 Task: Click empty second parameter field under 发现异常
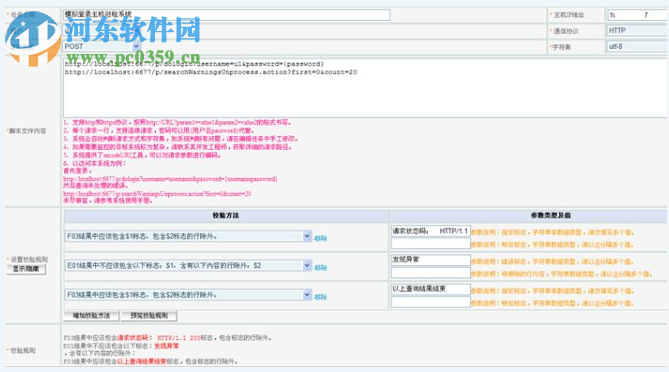pos(430,273)
